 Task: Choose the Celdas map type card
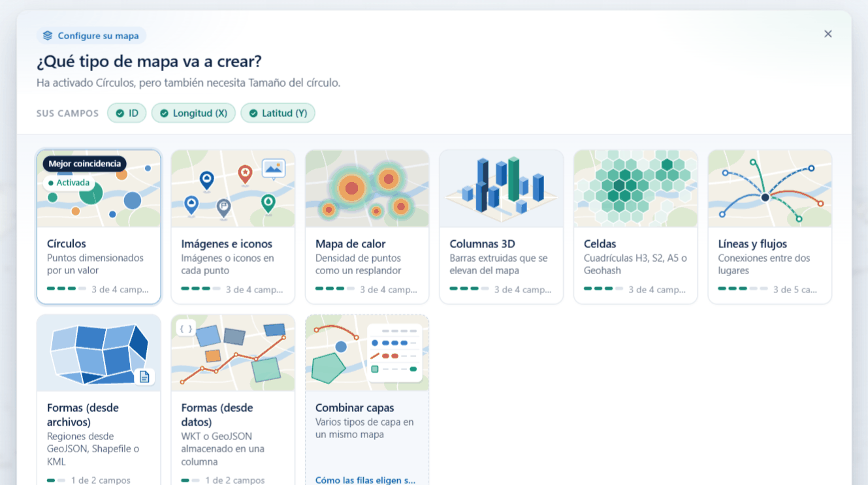(x=635, y=227)
